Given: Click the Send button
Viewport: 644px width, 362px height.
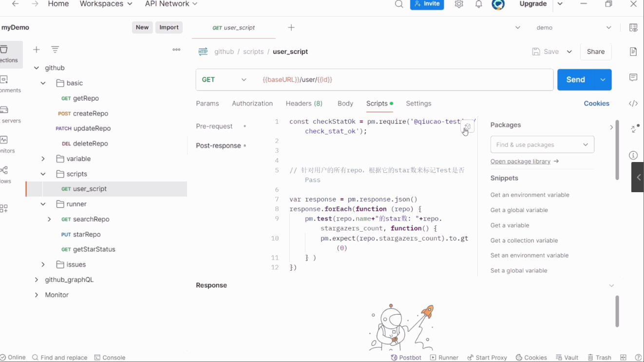Looking at the screenshot, I should [x=576, y=80].
